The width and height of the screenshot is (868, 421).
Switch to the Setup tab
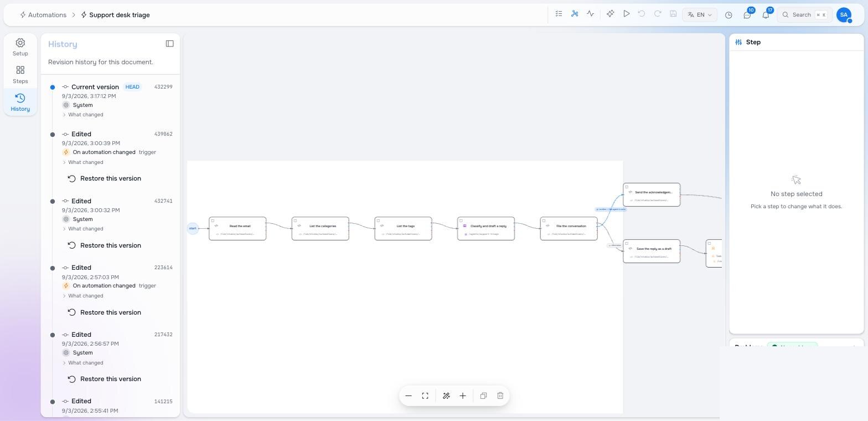point(20,47)
